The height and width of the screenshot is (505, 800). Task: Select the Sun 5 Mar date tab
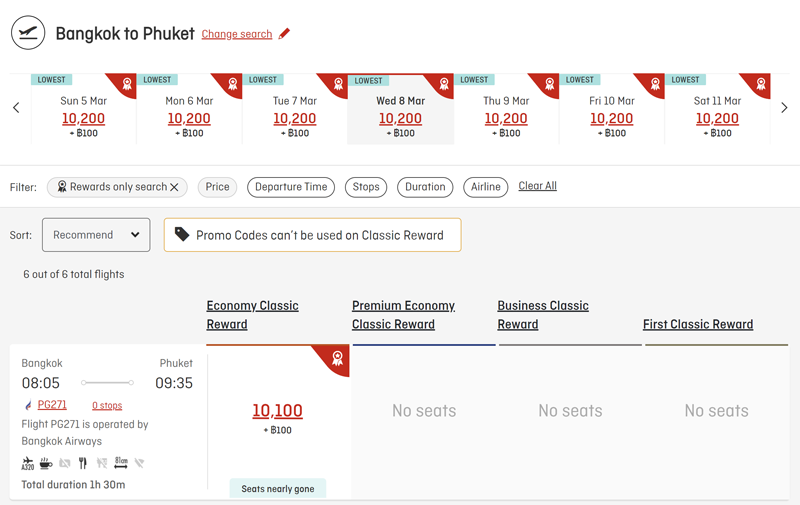coord(84,109)
